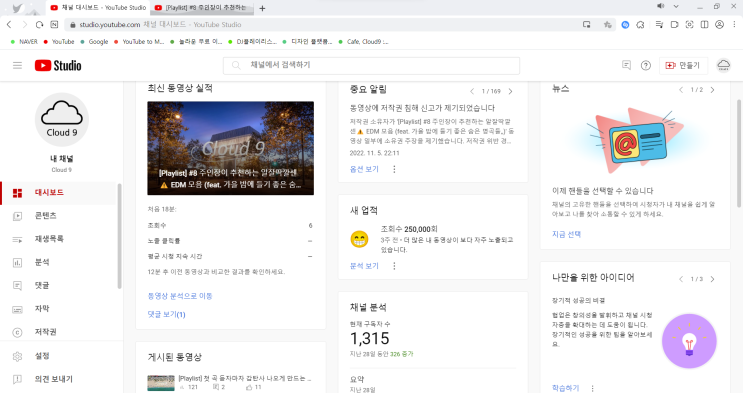Expand the tab search chevron in title bar
Image resolution: width=743 pixels, height=393 pixels.
[676, 6]
